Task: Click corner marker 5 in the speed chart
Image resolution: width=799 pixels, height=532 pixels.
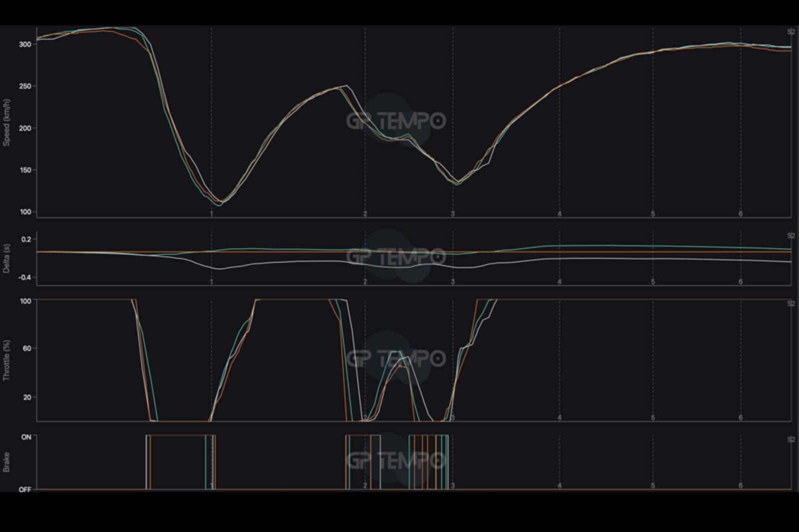Action: pyautogui.click(x=653, y=214)
